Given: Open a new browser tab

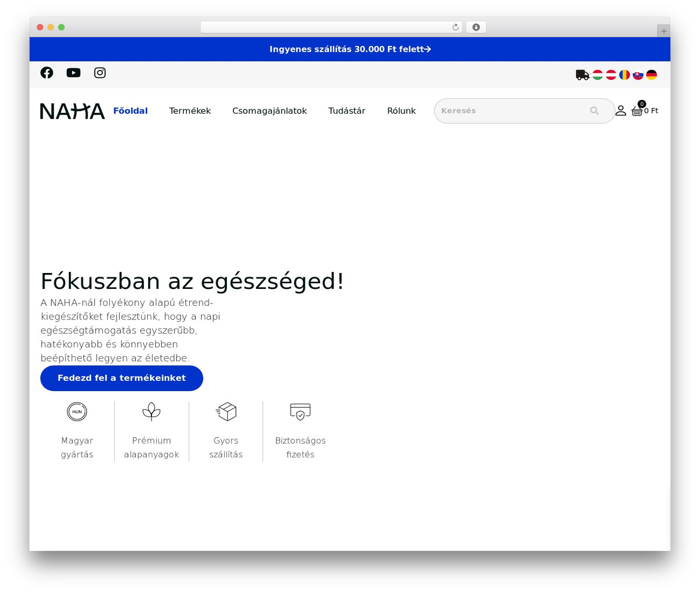Looking at the screenshot, I should (x=663, y=31).
